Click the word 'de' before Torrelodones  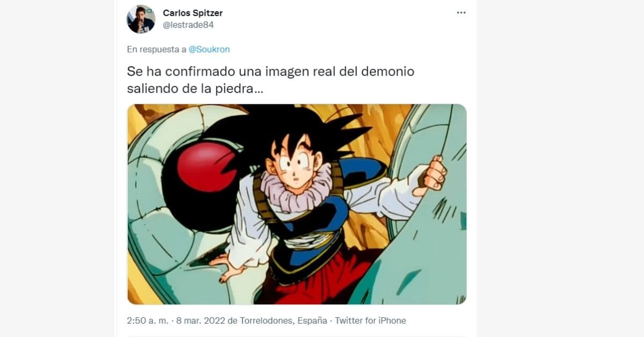[232, 321]
